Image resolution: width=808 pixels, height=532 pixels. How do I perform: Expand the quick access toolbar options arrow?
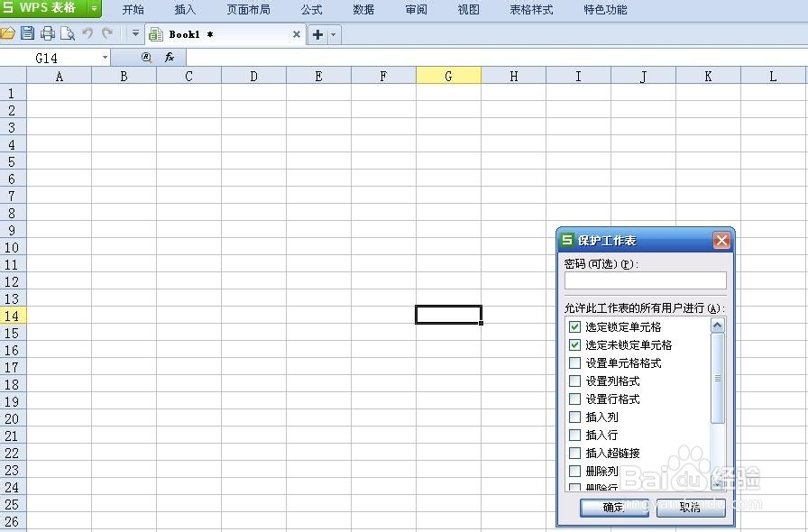(x=133, y=32)
